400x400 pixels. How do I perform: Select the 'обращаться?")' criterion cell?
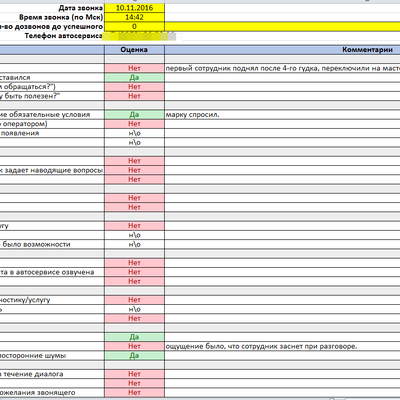[x=52, y=87]
